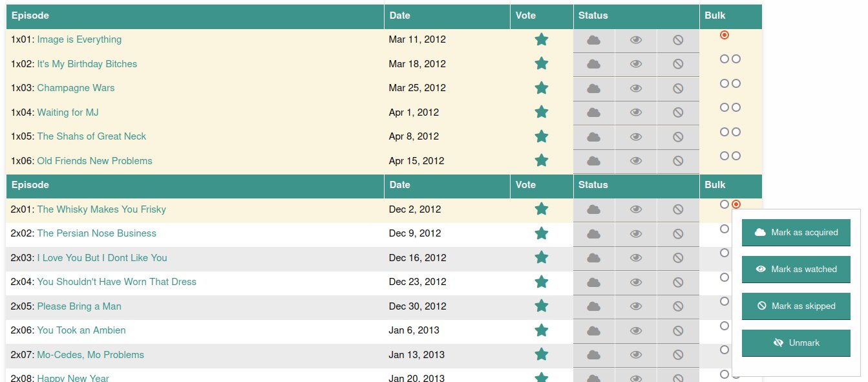Screen dimensions: 868x382
Task: Eye icon for Mo-Cedes, Mo Problems
Action: [636, 355]
